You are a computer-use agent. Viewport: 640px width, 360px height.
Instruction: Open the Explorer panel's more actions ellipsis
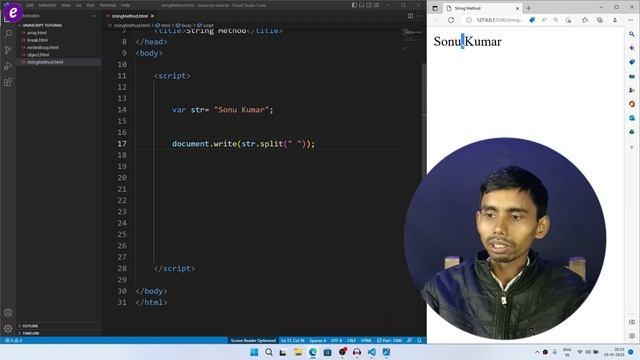click(x=93, y=16)
